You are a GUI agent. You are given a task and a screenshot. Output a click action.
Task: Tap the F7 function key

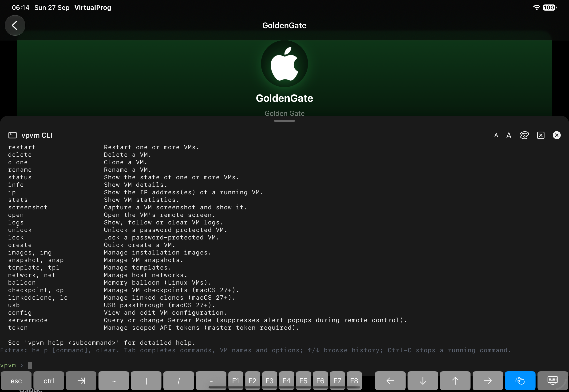tap(337, 381)
